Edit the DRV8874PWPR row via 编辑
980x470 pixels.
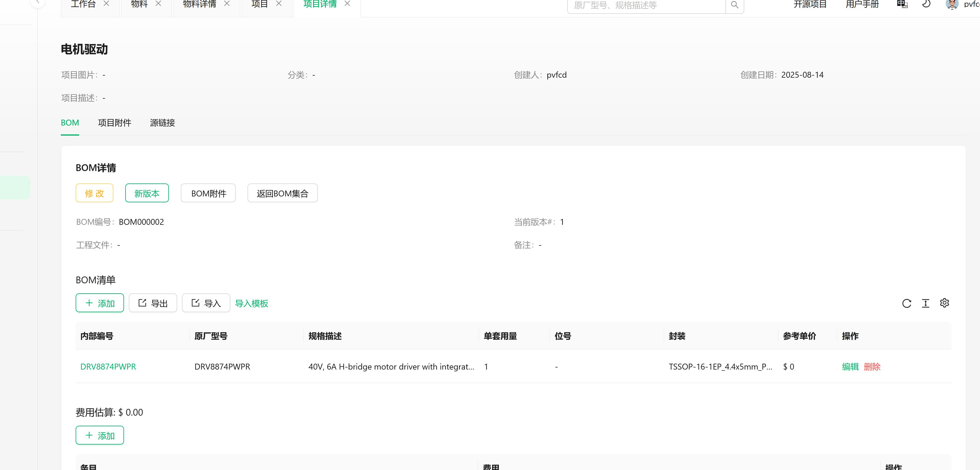point(850,367)
